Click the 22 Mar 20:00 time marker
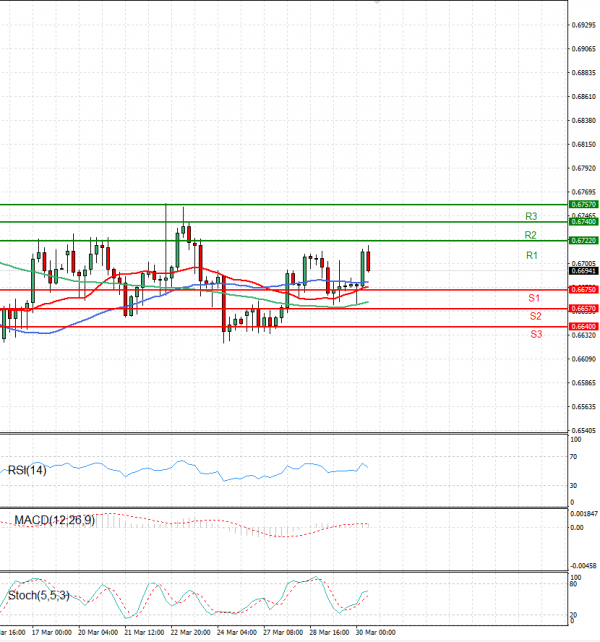Screen dimensions: 600x642 (x=190, y=632)
